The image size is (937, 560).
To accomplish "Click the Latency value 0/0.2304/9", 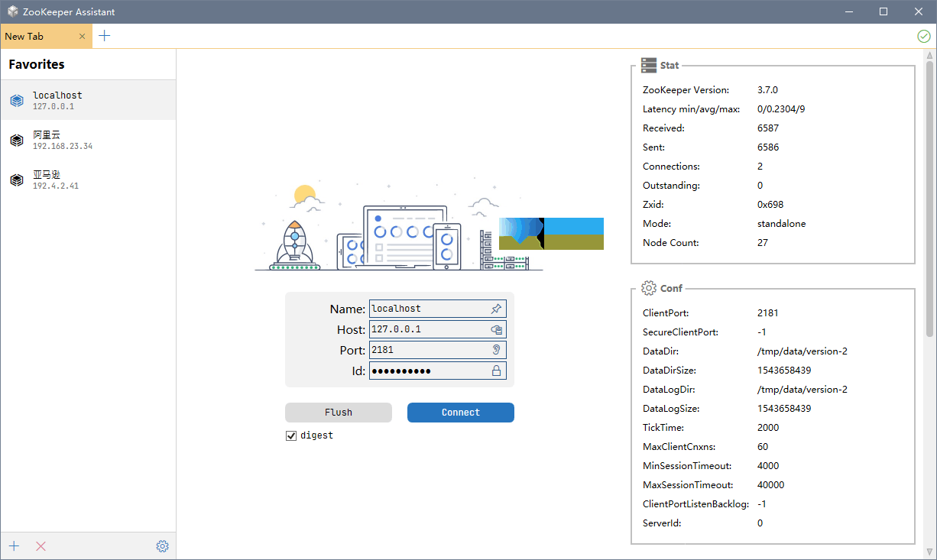I will (781, 109).
